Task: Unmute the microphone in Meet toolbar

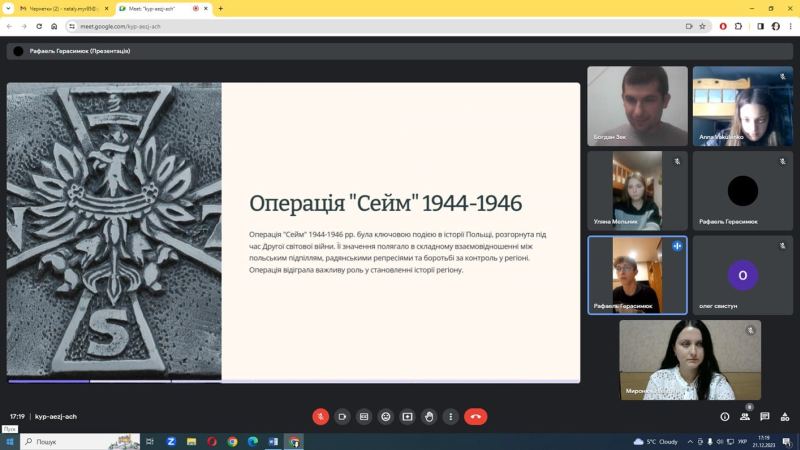Action: coord(321,416)
